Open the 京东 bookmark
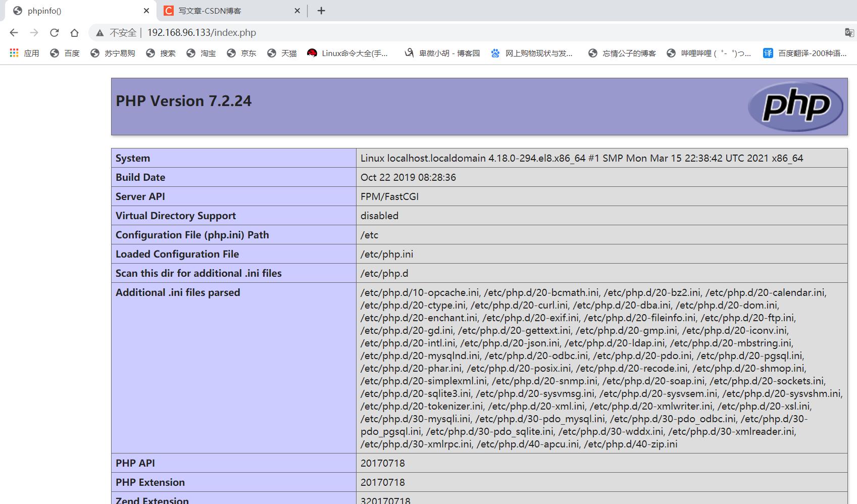This screenshot has width=857, height=504. tap(241, 53)
